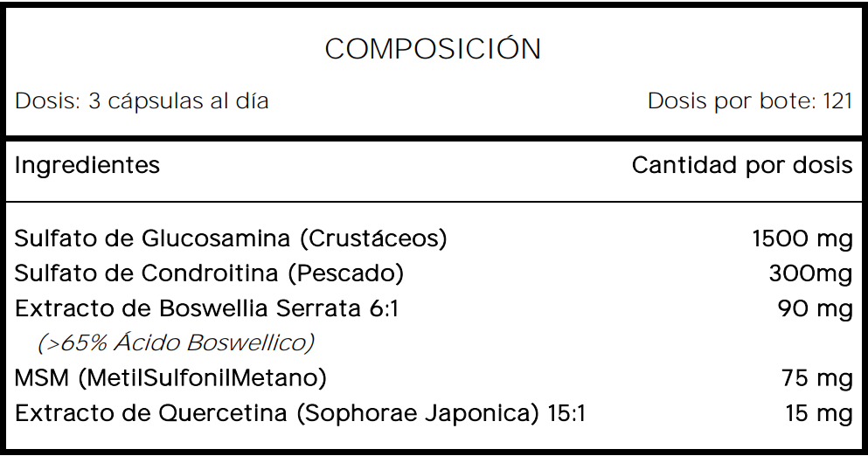This screenshot has height=456, width=868.
Task: Click the 1500 mg amount
Action: click(x=802, y=238)
